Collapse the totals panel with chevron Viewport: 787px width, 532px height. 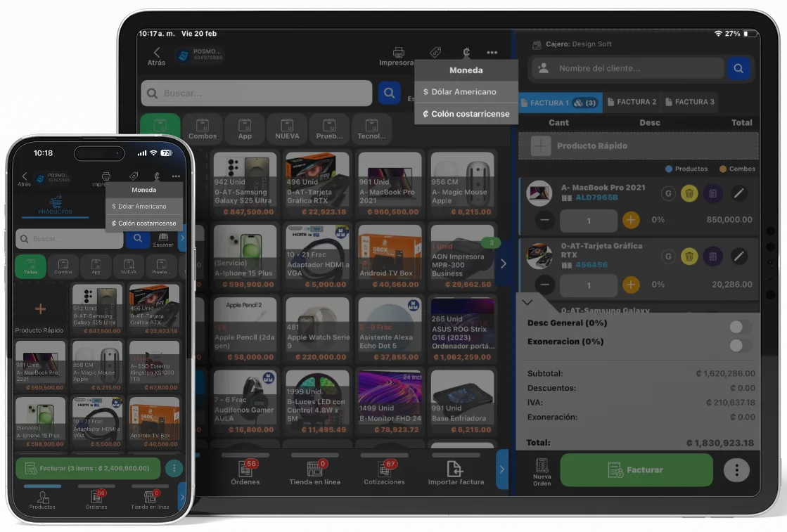tap(529, 302)
